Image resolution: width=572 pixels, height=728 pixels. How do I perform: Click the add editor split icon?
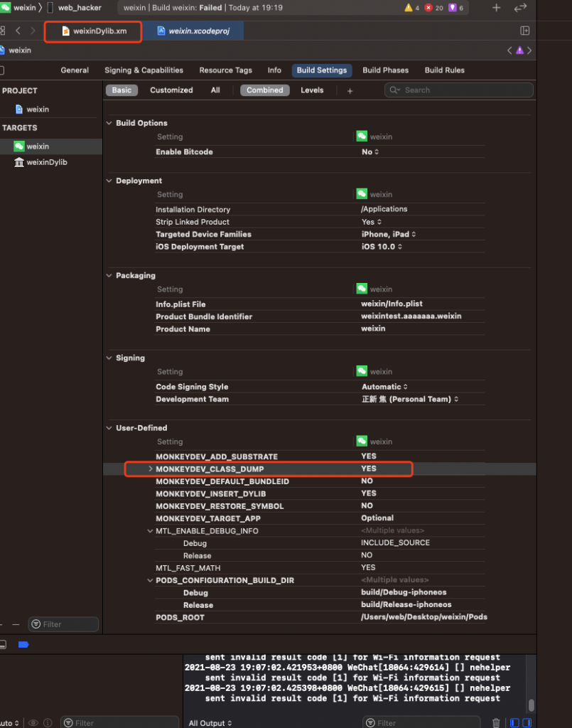(x=524, y=31)
